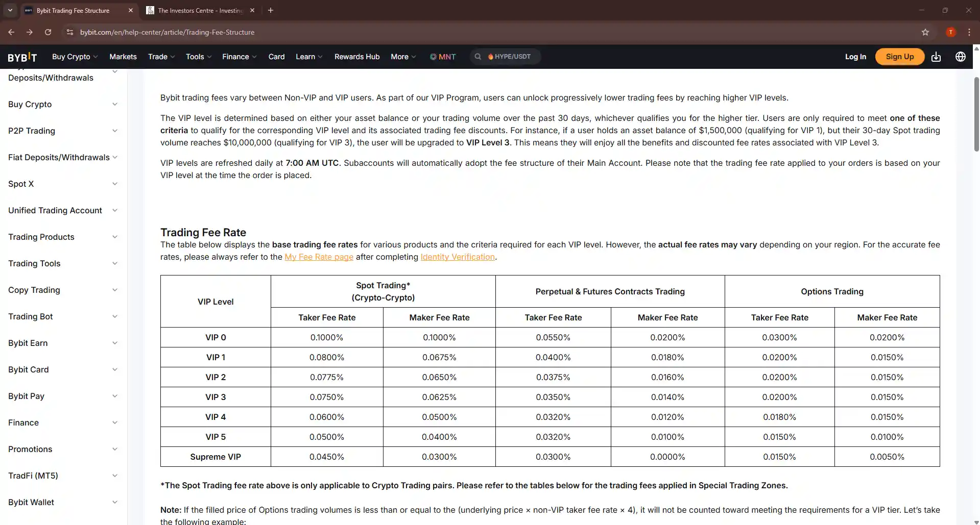The width and height of the screenshot is (980, 525).
Task: Expand Promotions sidebar section
Action: [63, 449]
